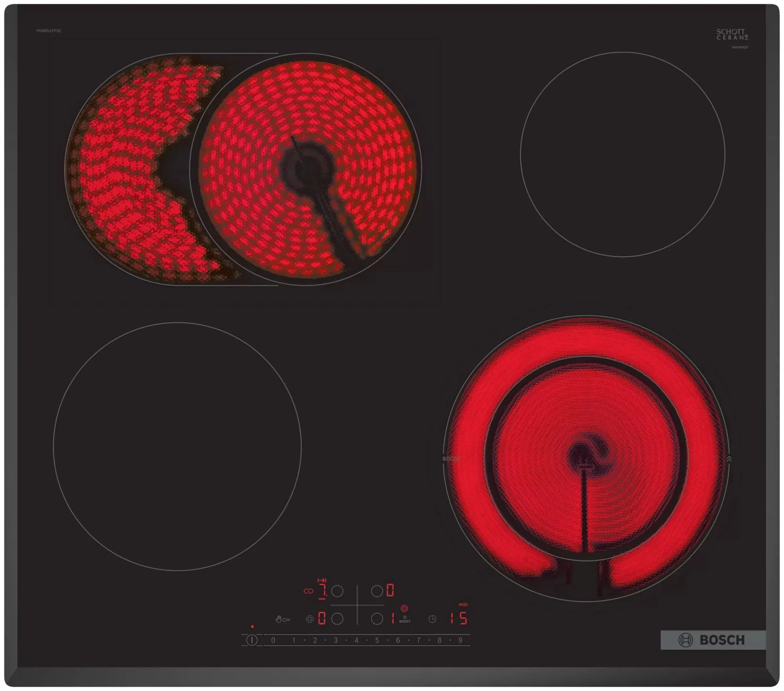Tap the timer clock icon
Viewport: 784px width, 691px height.
432,619
